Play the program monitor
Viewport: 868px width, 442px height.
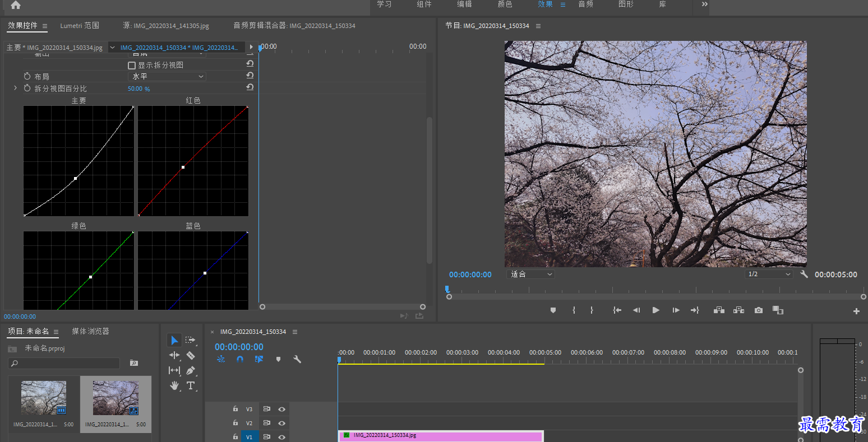click(655, 310)
